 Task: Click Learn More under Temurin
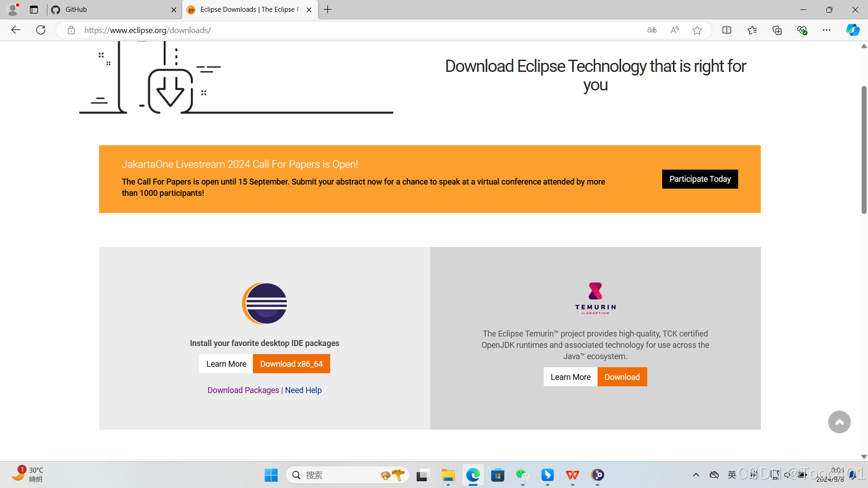click(570, 377)
